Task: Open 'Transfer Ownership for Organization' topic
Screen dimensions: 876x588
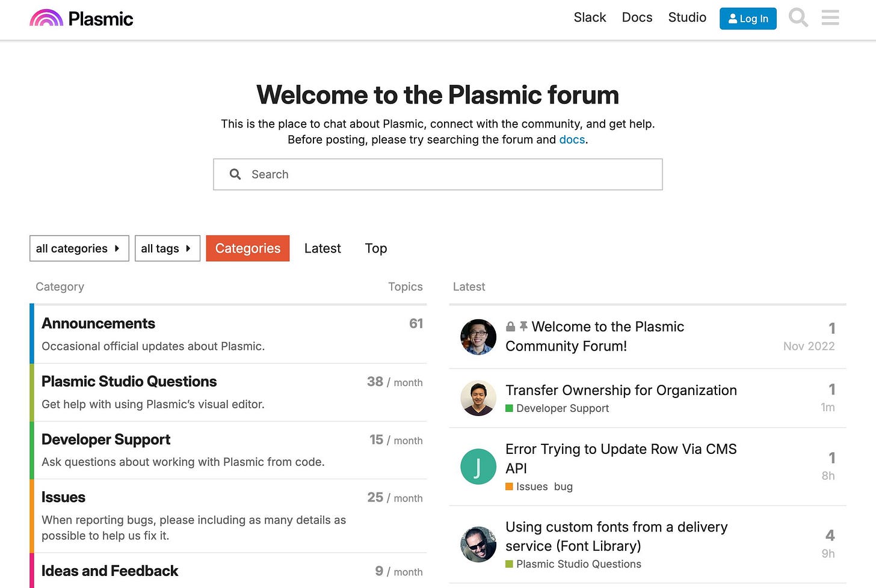Action: coord(621,390)
